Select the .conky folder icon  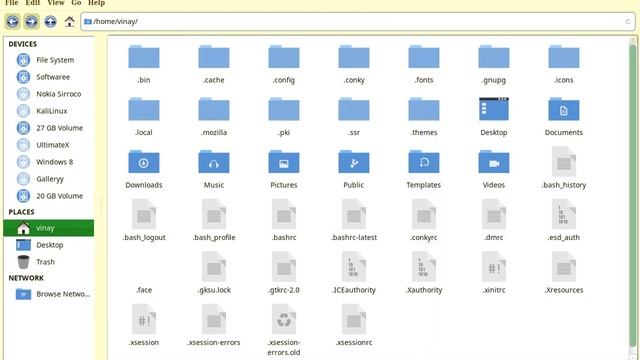[354, 57]
